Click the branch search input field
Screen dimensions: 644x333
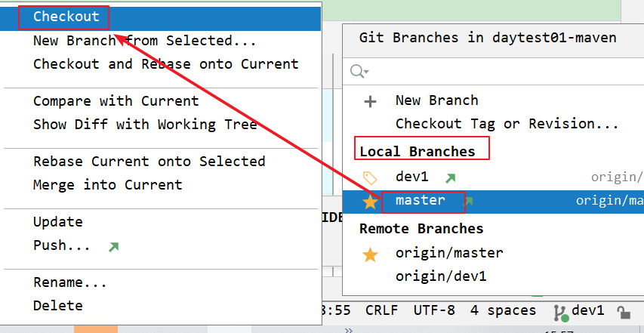[498, 72]
